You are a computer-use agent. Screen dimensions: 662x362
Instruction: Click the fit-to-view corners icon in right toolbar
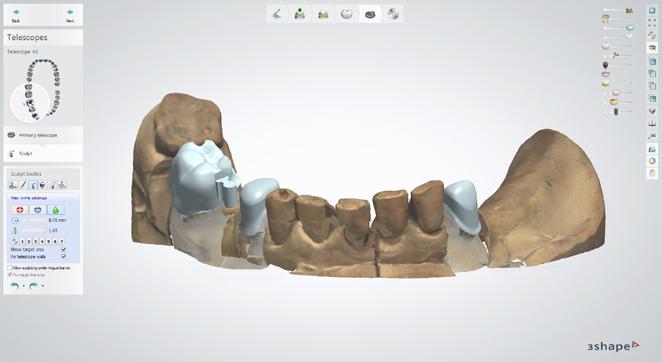point(652,23)
